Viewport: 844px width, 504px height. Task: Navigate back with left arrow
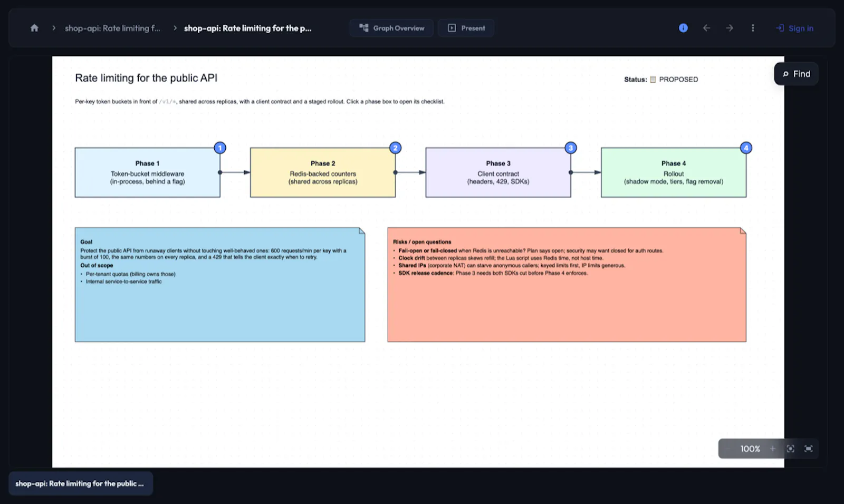[706, 28]
